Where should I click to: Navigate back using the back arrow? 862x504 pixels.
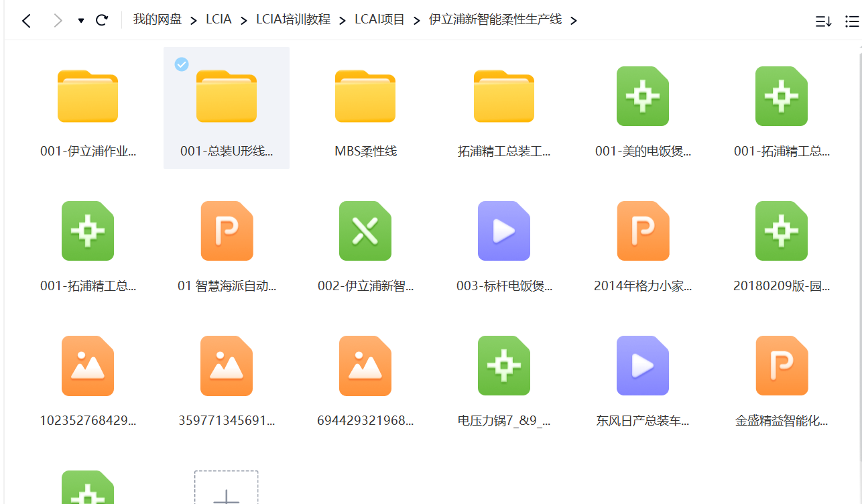pyautogui.click(x=26, y=20)
